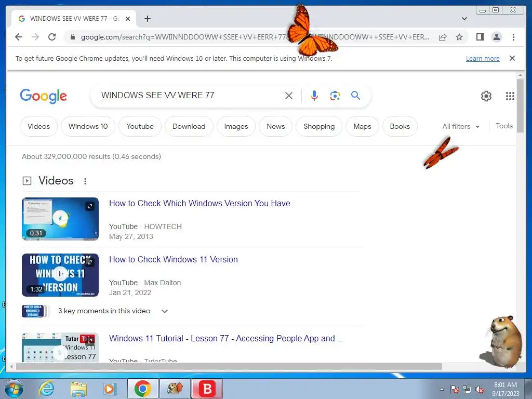Close the WINDOWS SEE VV WERE 77 tab

tap(128, 19)
